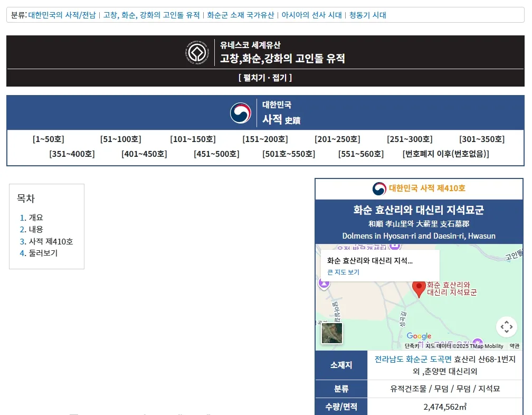
Task: Click the small Taegeuk icon beside 사적 제410호
Action: [379, 188]
